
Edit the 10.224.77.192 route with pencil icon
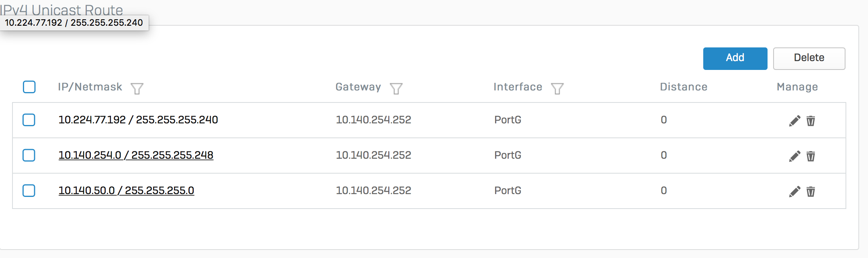tap(794, 121)
